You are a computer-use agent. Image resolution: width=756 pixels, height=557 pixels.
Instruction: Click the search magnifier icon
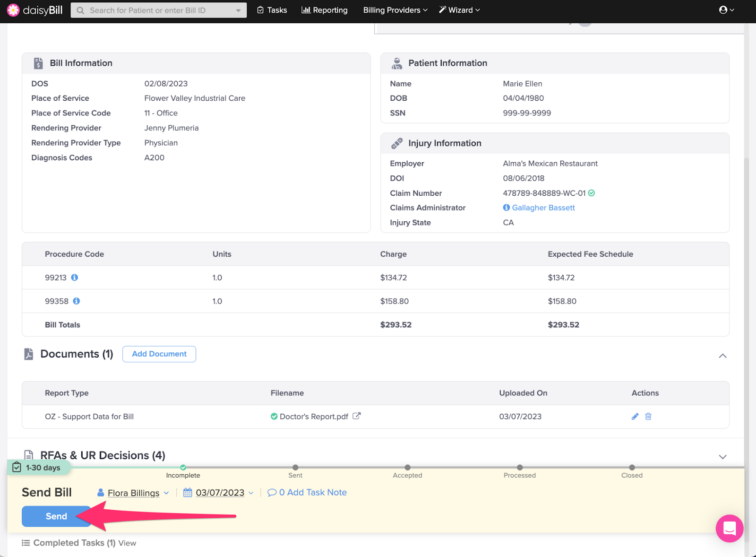pyautogui.click(x=80, y=10)
